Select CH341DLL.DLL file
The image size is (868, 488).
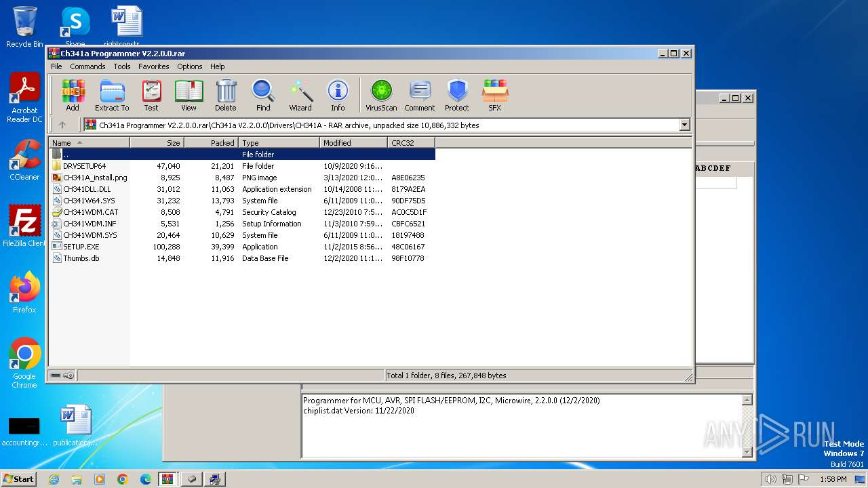coord(242,189)
